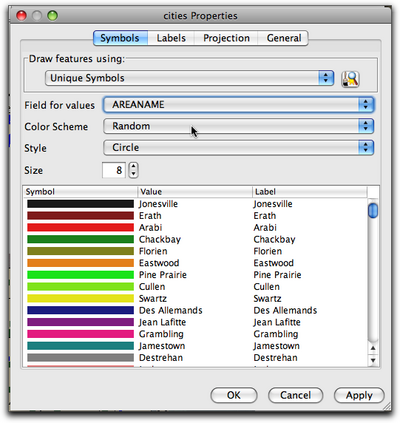Select the black Jonesville symbol swatch

(x=80, y=204)
